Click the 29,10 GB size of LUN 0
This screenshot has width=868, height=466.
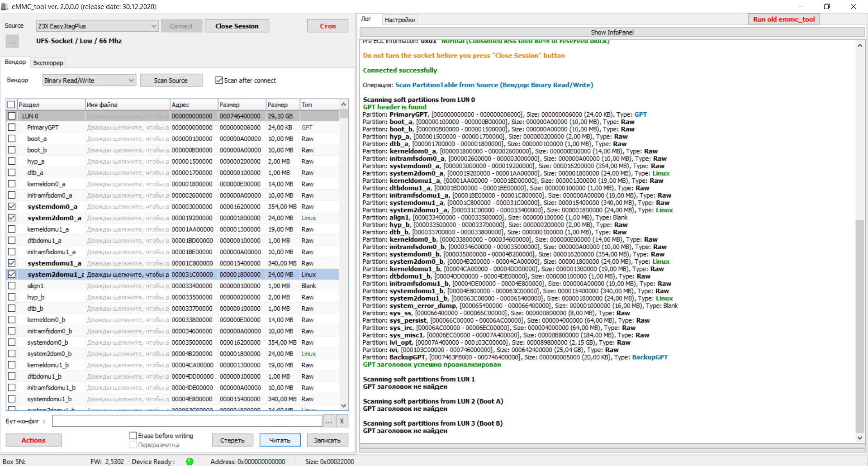(x=280, y=116)
